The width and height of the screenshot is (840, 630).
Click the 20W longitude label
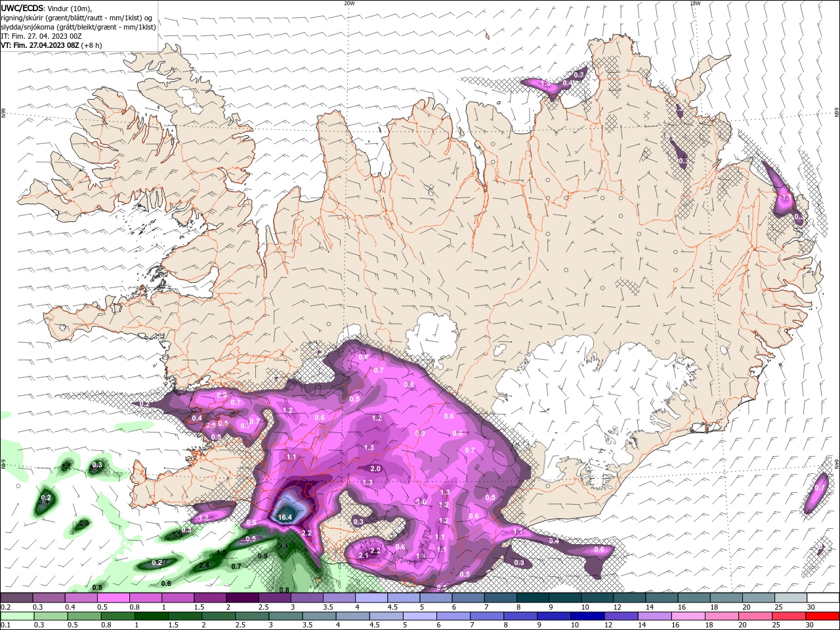pos(349,3)
